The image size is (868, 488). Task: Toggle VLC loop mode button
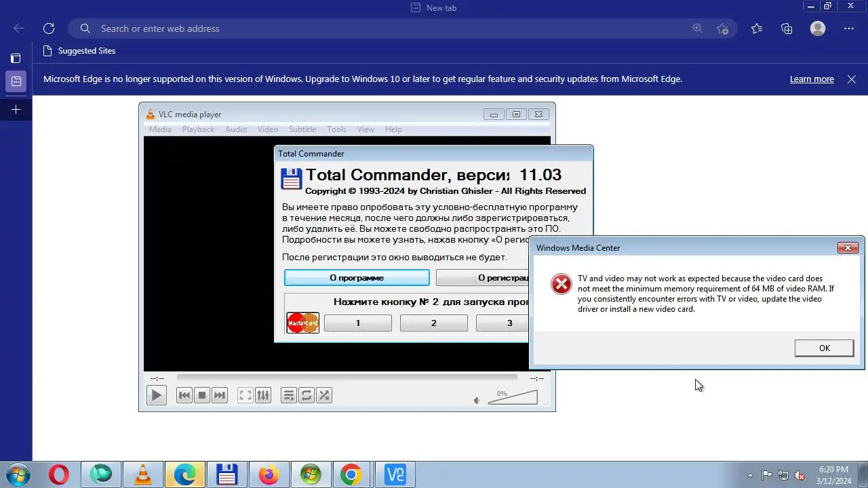pos(307,395)
